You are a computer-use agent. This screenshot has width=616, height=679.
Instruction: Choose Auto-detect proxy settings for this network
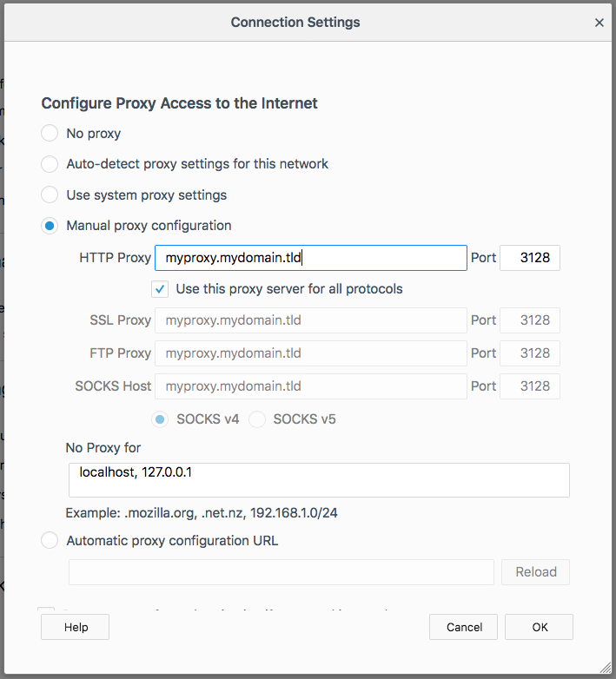click(50, 164)
